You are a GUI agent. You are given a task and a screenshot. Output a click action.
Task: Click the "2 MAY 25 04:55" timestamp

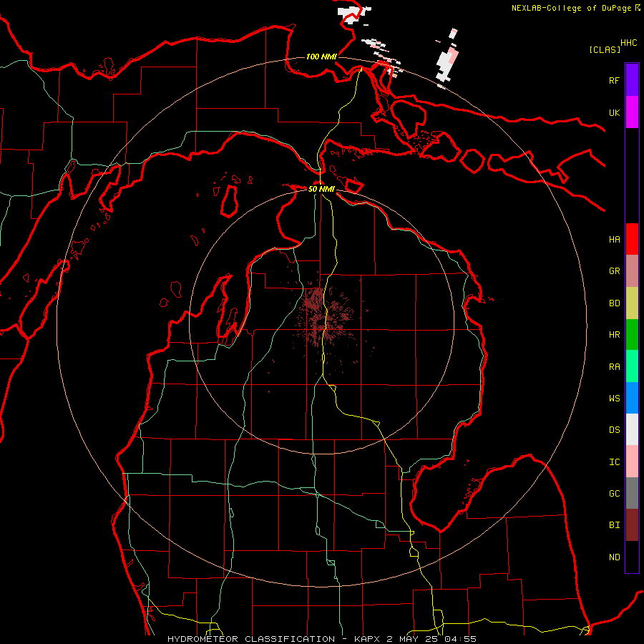(431, 639)
